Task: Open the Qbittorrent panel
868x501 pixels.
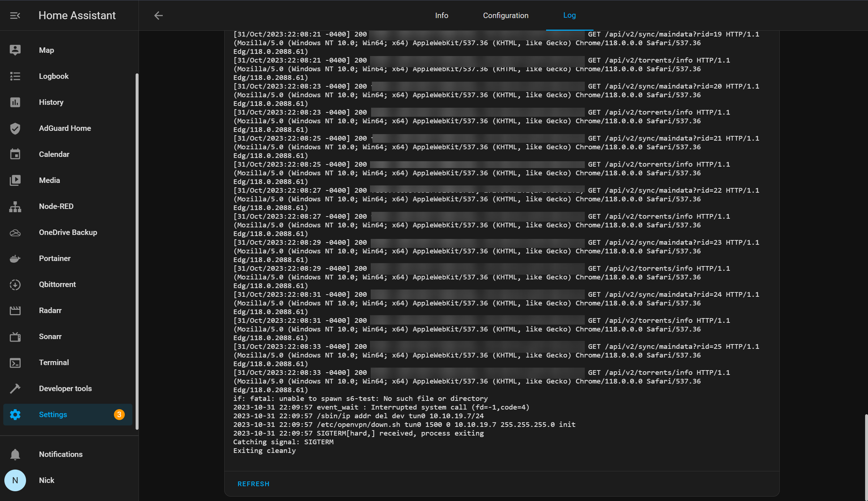Action: 57,284
